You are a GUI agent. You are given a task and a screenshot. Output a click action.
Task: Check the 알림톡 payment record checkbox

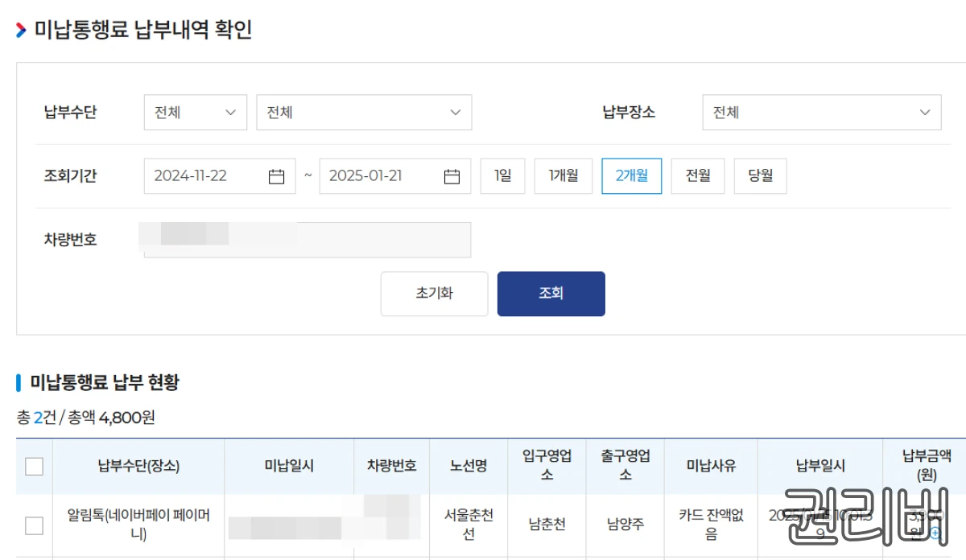[x=33, y=525]
